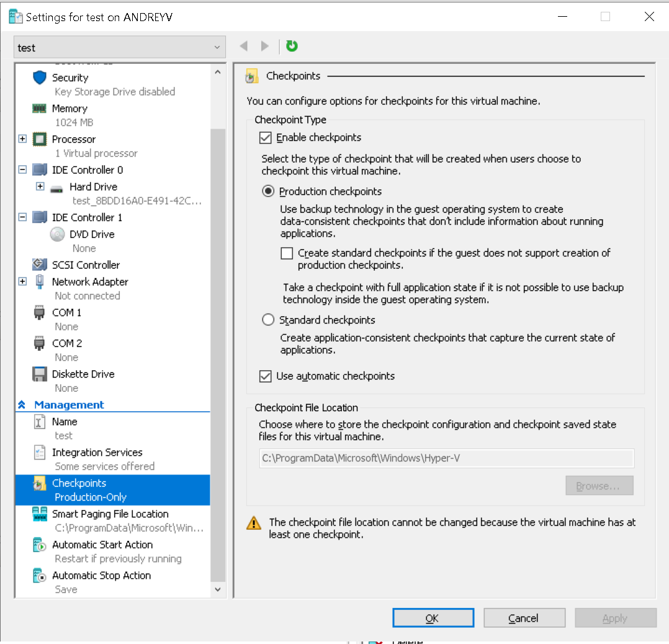
Task: Select the Checkpoints icon in sidebar
Action: (39, 483)
